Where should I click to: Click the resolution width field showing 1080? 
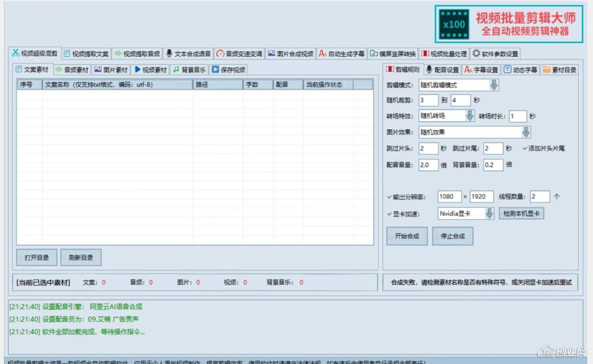pyautogui.click(x=449, y=197)
